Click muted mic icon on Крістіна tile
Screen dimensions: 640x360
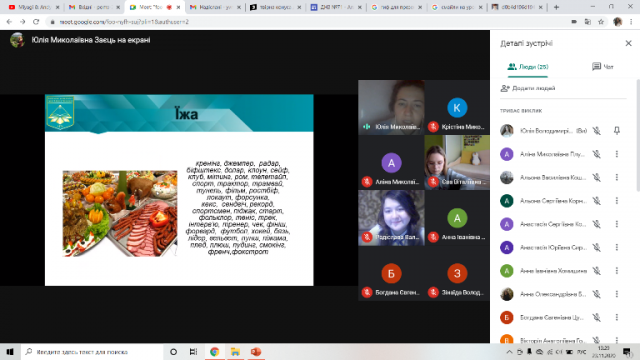point(433,127)
